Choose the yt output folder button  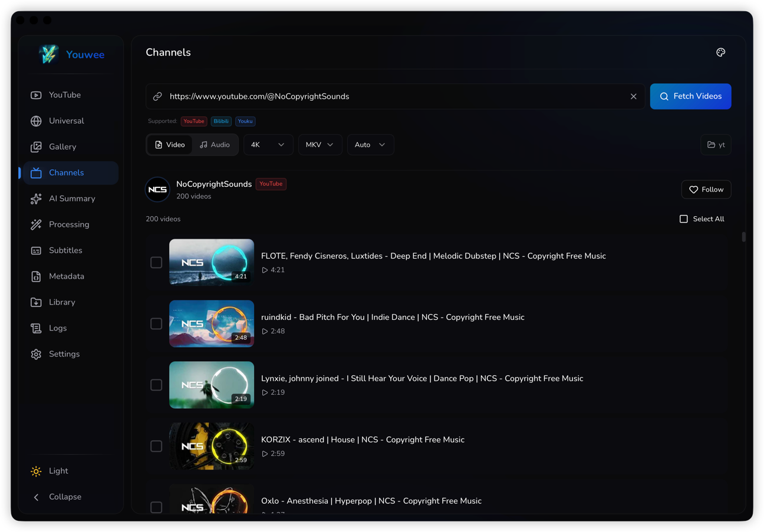pos(716,145)
